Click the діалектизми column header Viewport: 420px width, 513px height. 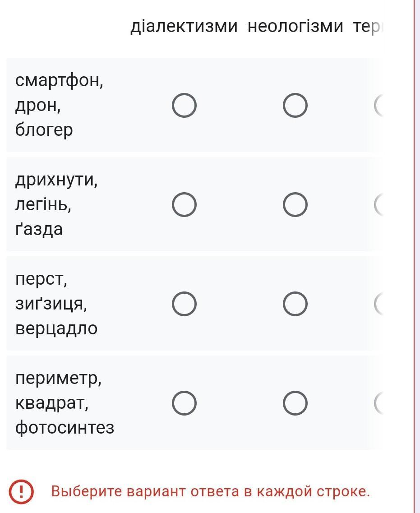coord(184,27)
